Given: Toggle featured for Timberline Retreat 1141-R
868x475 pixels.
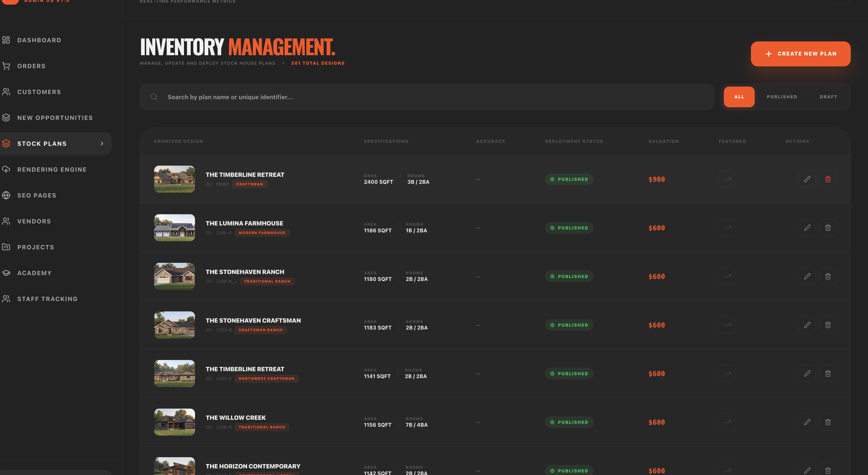Looking at the screenshot, I should (x=727, y=374).
